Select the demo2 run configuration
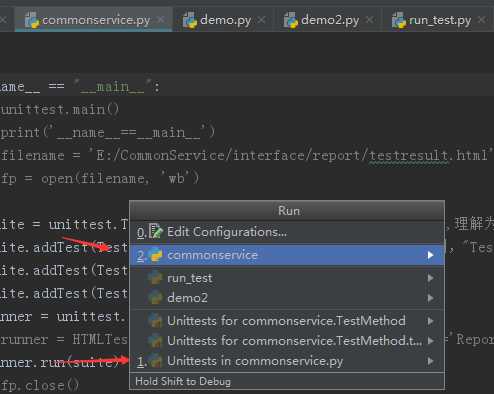 (x=287, y=298)
